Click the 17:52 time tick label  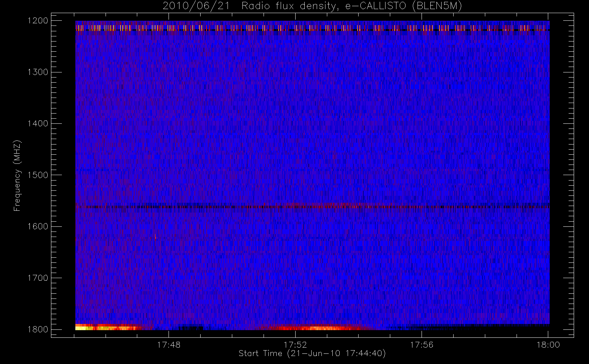coord(295,345)
